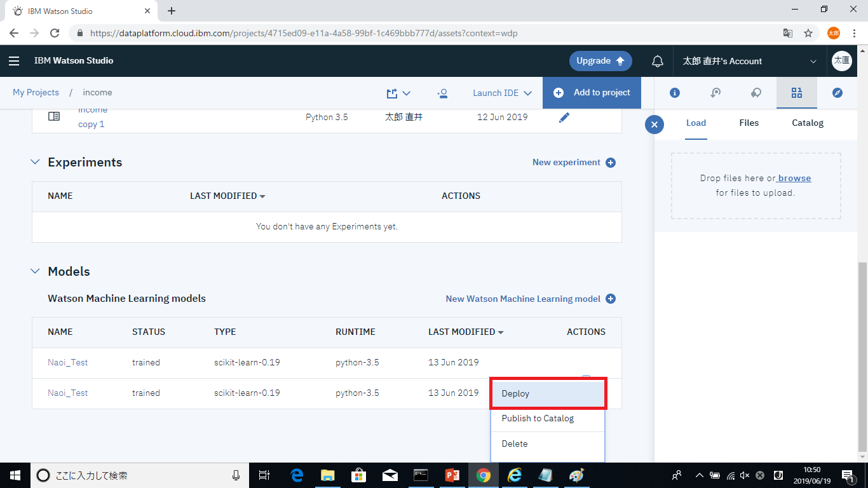Click the notifications bell icon
868x488 pixels.
658,61
